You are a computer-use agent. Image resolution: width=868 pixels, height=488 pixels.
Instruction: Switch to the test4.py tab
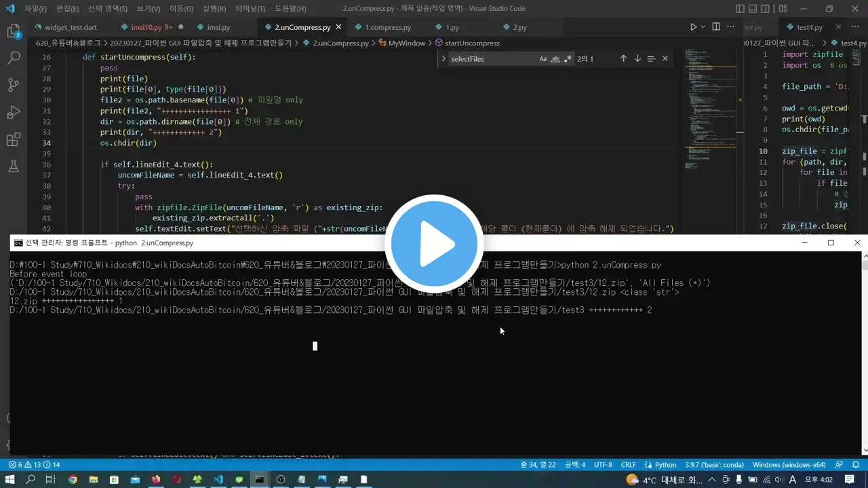click(x=810, y=27)
